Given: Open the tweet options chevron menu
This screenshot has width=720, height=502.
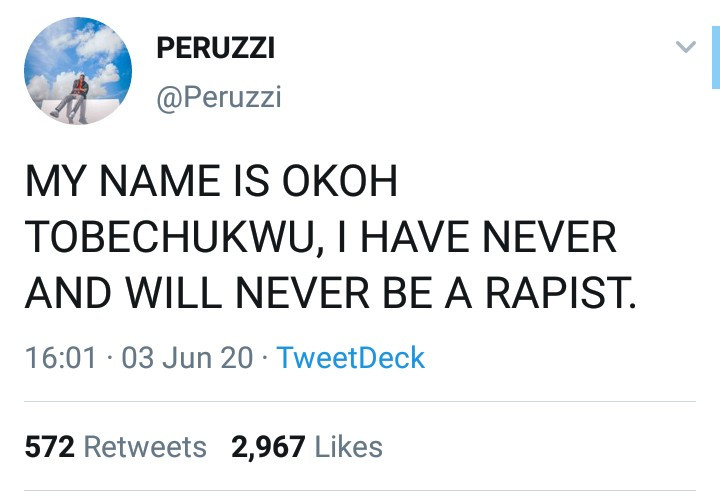Looking at the screenshot, I should point(685,47).
